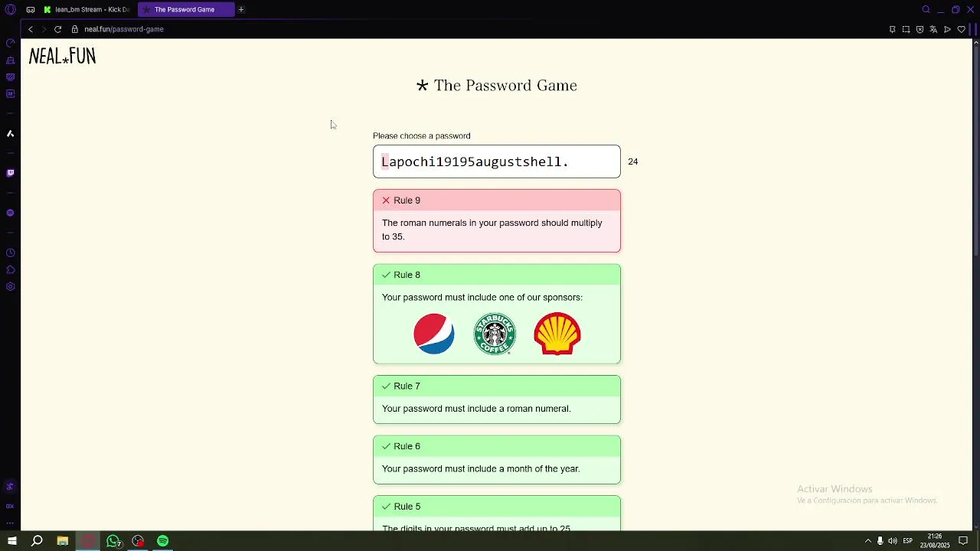Click inside the password input field
The width and height of the screenshot is (980, 551).
[x=497, y=161]
